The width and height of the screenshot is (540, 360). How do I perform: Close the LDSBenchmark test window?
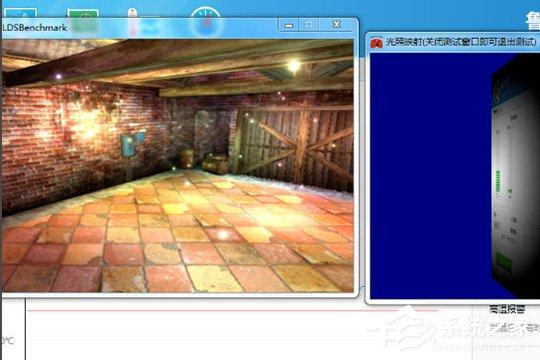point(336,24)
